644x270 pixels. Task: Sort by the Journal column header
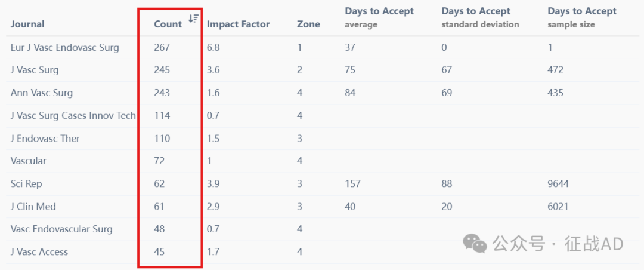[x=27, y=24]
